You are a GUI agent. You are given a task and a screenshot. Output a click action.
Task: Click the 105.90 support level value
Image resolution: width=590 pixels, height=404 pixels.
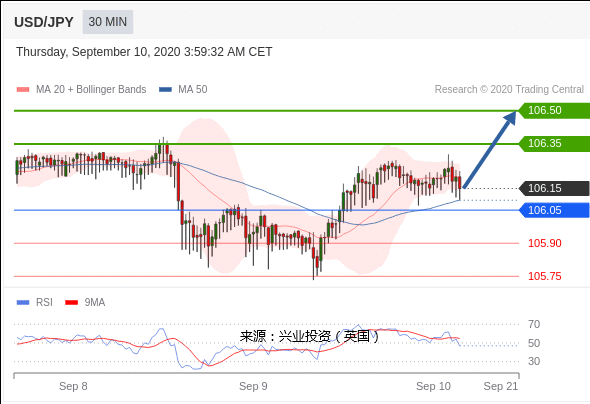click(544, 243)
